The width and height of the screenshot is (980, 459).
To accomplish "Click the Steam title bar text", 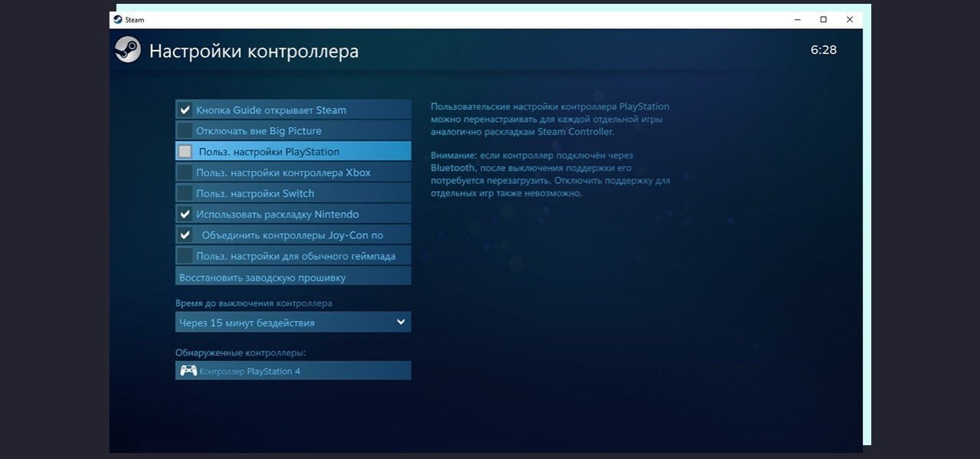I will (135, 20).
